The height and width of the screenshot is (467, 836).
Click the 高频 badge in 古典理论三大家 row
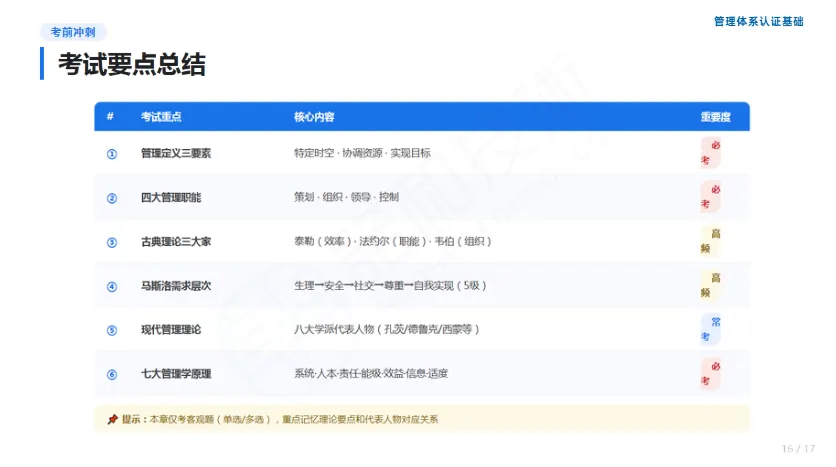[x=711, y=241]
